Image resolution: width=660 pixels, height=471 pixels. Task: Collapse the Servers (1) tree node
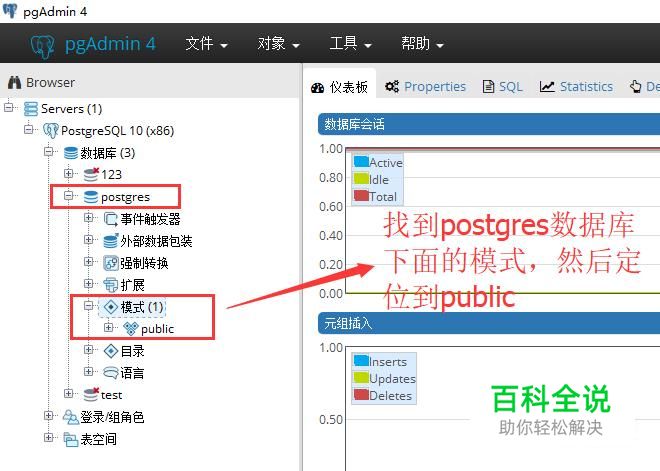tap(8, 108)
